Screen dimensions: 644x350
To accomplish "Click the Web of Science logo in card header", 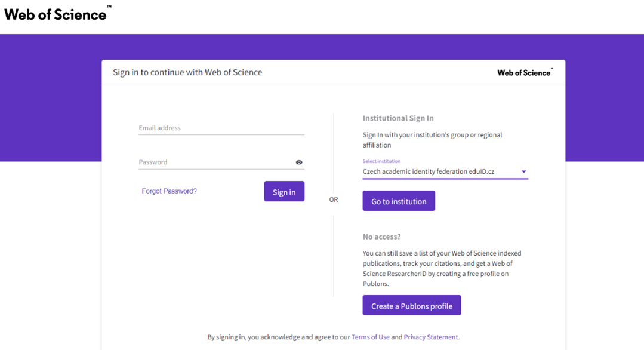I will pyautogui.click(x=525, y=73).
